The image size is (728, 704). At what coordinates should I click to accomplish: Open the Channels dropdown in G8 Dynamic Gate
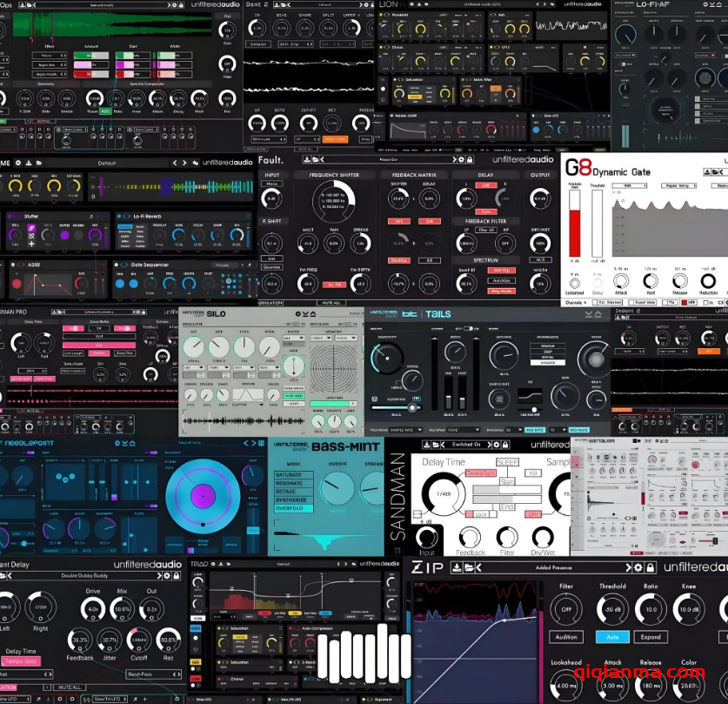574,302
